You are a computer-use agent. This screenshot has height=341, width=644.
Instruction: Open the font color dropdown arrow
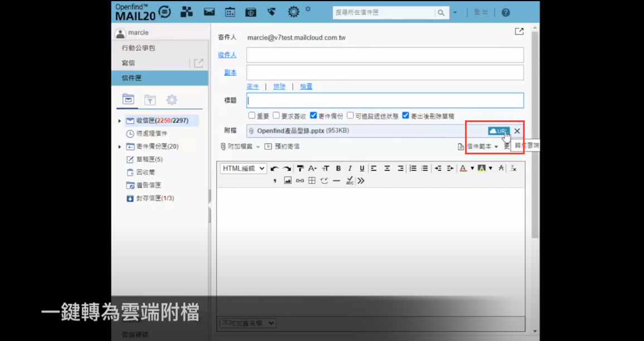click(x=472, y=168)
